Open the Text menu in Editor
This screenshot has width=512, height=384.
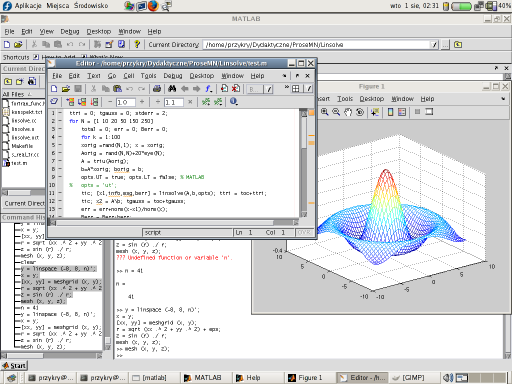(94, 76)
